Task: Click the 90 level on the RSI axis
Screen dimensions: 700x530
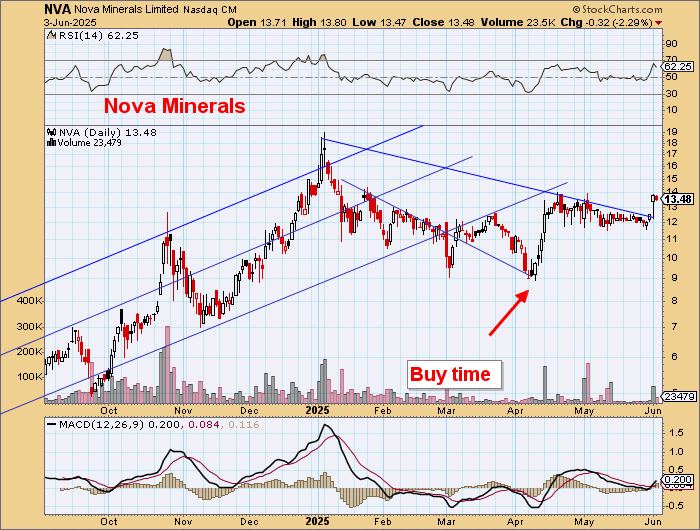Action: coord(671,44)
